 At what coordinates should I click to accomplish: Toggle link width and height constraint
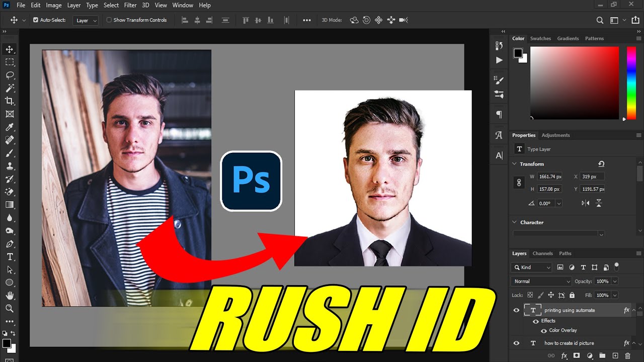(x=519, y=183)
